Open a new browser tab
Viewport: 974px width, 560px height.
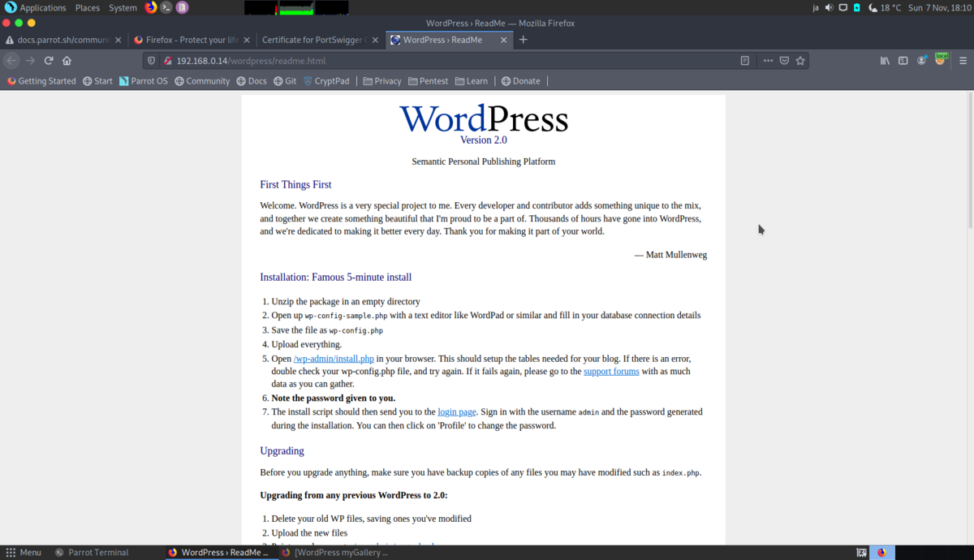tap(524, 39)
